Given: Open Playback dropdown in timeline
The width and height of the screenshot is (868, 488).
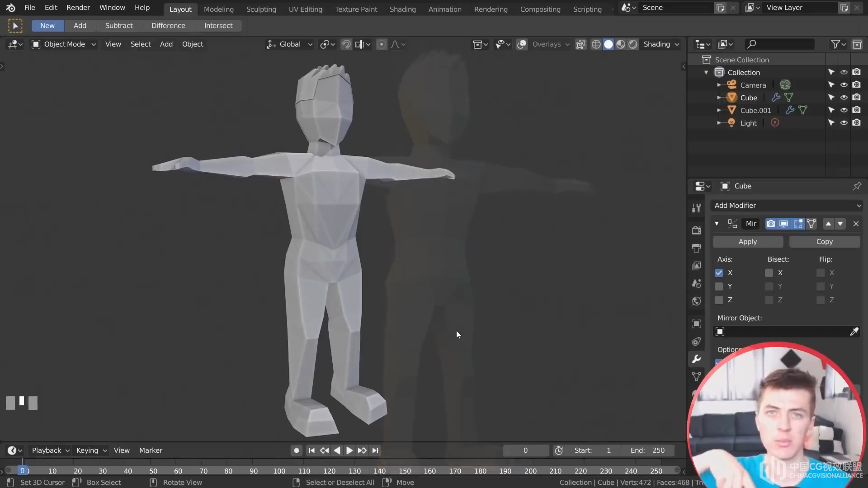Looking at the screenshot, I should 50,450.
